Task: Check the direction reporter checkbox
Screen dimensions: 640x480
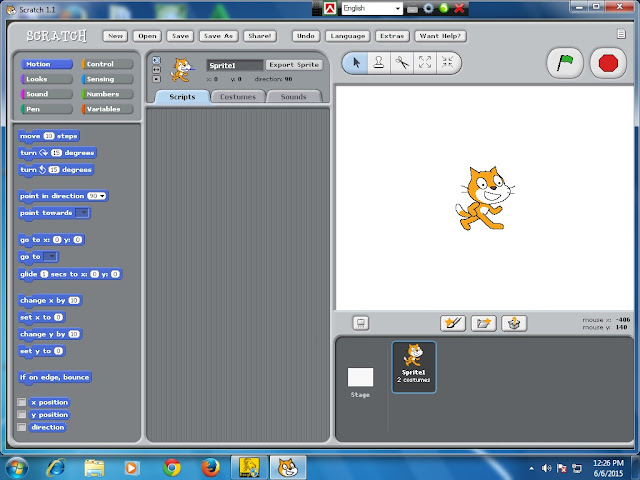Action: [22, 427]
